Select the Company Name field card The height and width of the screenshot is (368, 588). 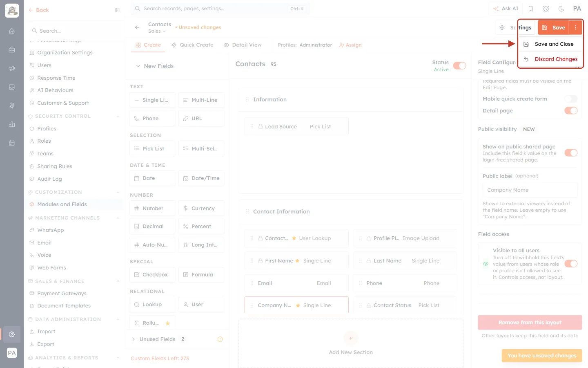(296, 305)
